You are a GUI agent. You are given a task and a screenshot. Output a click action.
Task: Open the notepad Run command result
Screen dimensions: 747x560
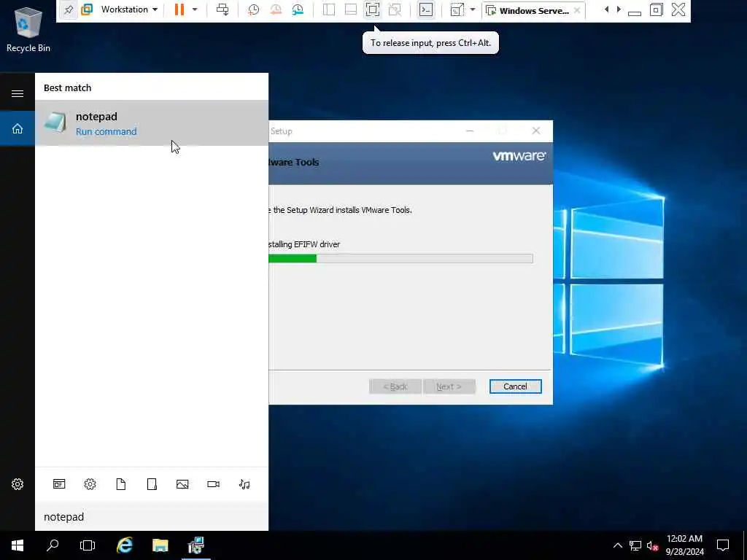152,122
